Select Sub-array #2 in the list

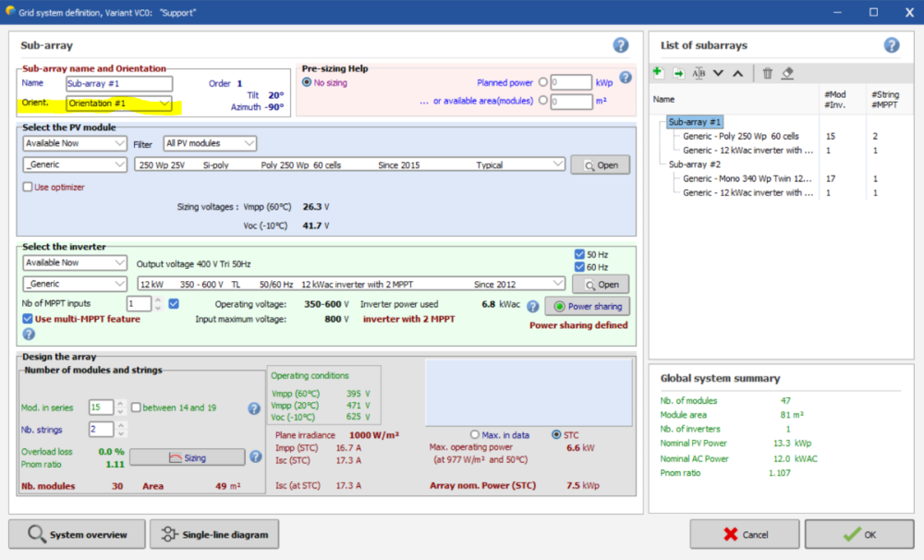(695, 164)
